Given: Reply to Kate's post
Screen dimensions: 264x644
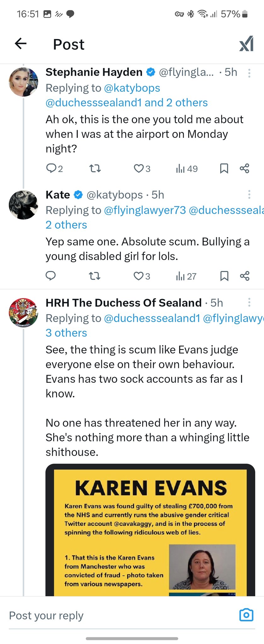Looking at the screenshot, I should pyautogui.click(x=51, y=276).
